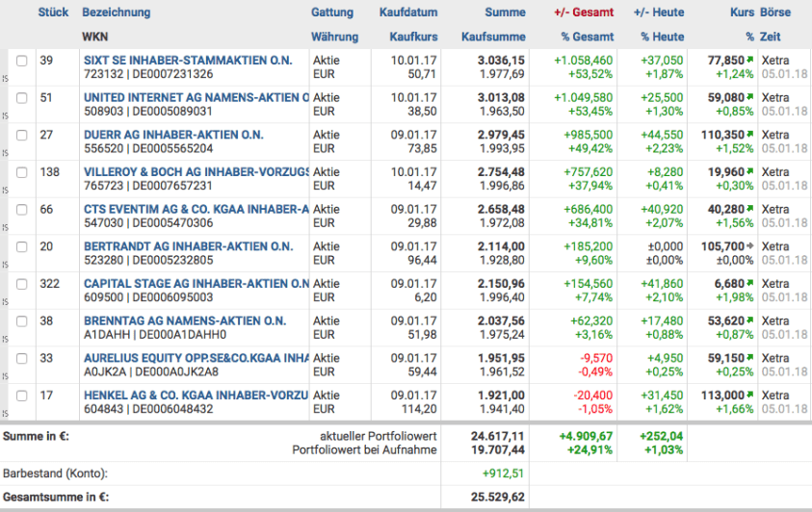812x512 pixels.
Task: Click Gesamtsumme value 25.529,62
Action: click(498, 497)
